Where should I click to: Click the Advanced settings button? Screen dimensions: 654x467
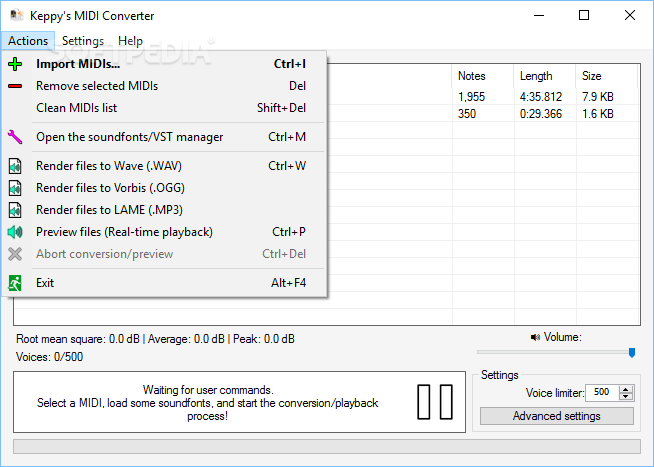[557, 416]
